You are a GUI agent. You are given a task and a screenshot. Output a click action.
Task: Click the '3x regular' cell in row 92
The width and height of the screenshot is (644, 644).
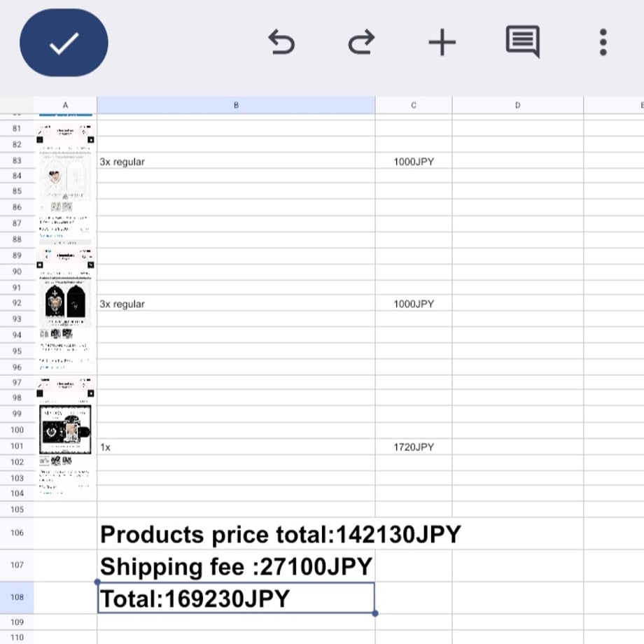pyautogui.click(x=236, y=303)
